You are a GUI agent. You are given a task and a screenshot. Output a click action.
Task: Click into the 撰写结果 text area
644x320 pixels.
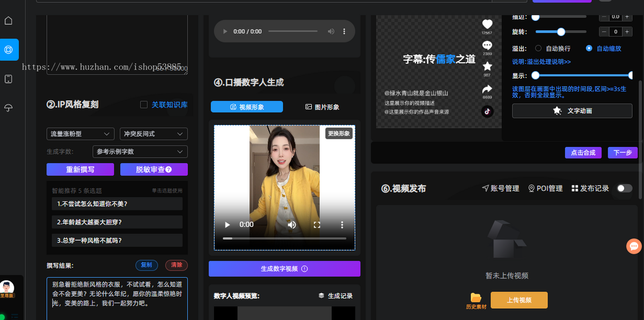pyautogui.click(x=117, y=299)
